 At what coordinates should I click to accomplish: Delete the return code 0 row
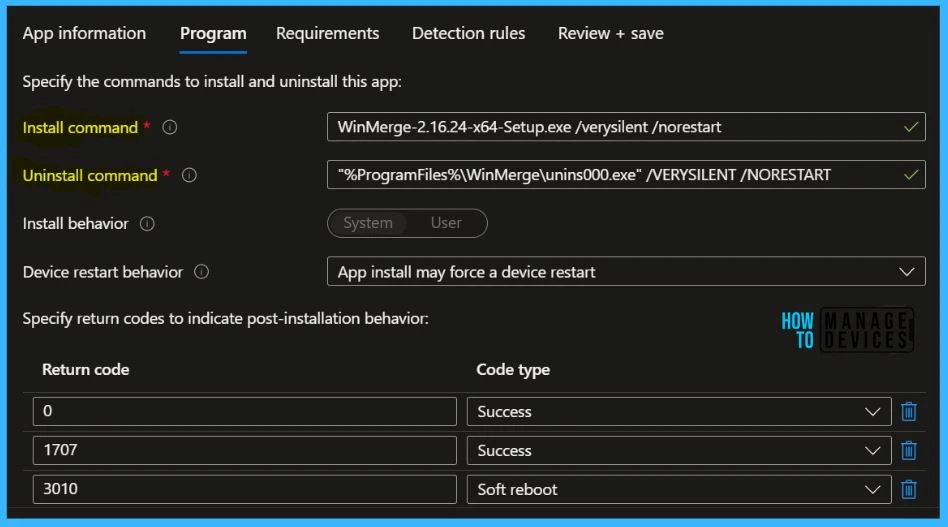[x=909, y=412]
